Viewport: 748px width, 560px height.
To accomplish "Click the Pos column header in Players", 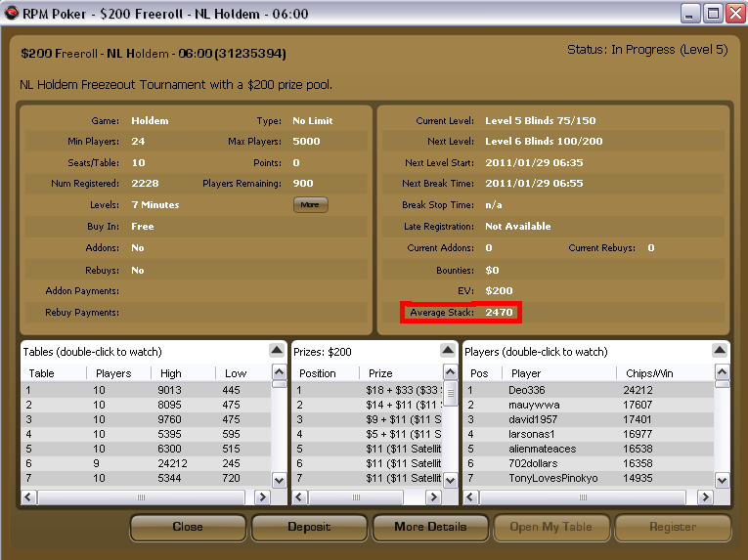I will click(x=483, y=373).
